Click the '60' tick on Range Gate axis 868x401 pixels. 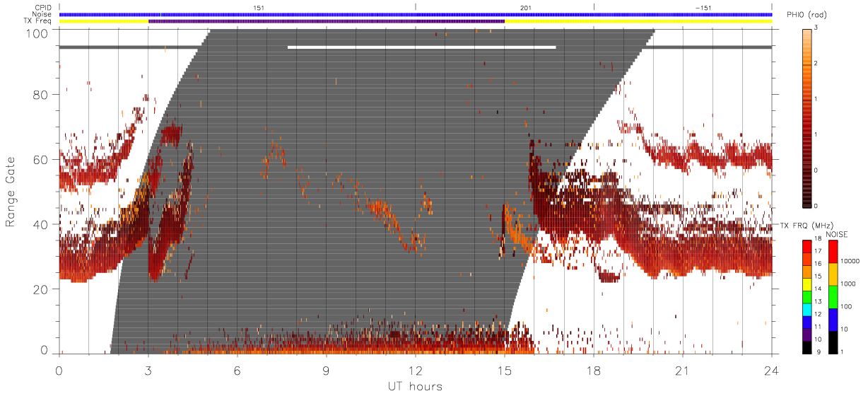(x=41, y=159)
